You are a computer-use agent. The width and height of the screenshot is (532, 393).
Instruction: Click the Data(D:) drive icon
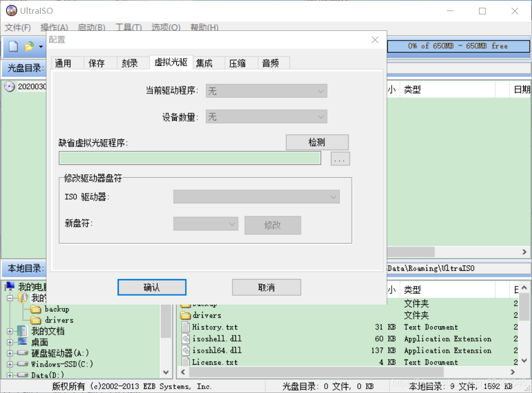pyautogui.click(x=23, y=375)
